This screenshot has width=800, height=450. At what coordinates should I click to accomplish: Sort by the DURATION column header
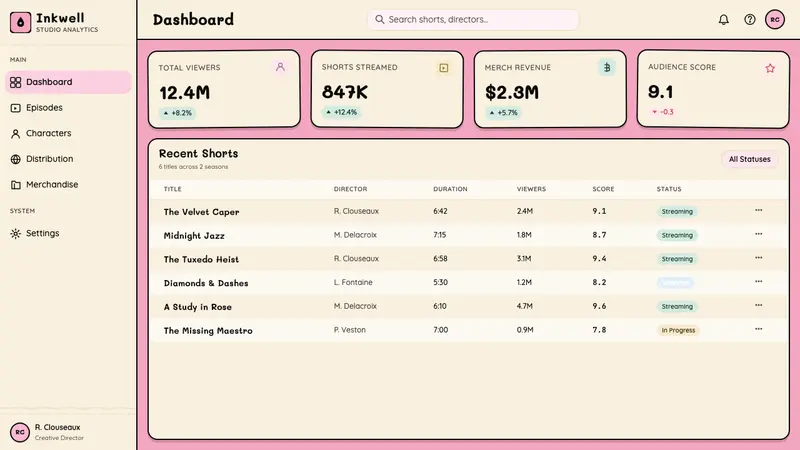[450, 189]
